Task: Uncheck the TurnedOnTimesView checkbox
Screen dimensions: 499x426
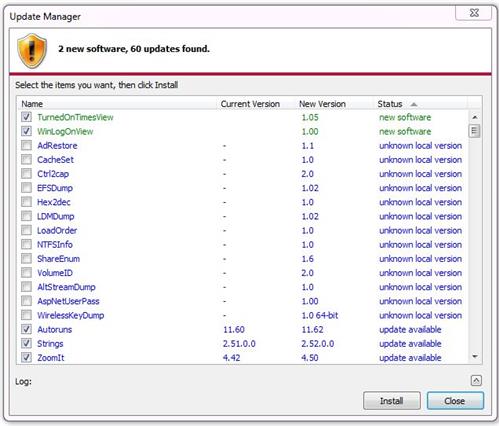Action: tap(26, 117)
